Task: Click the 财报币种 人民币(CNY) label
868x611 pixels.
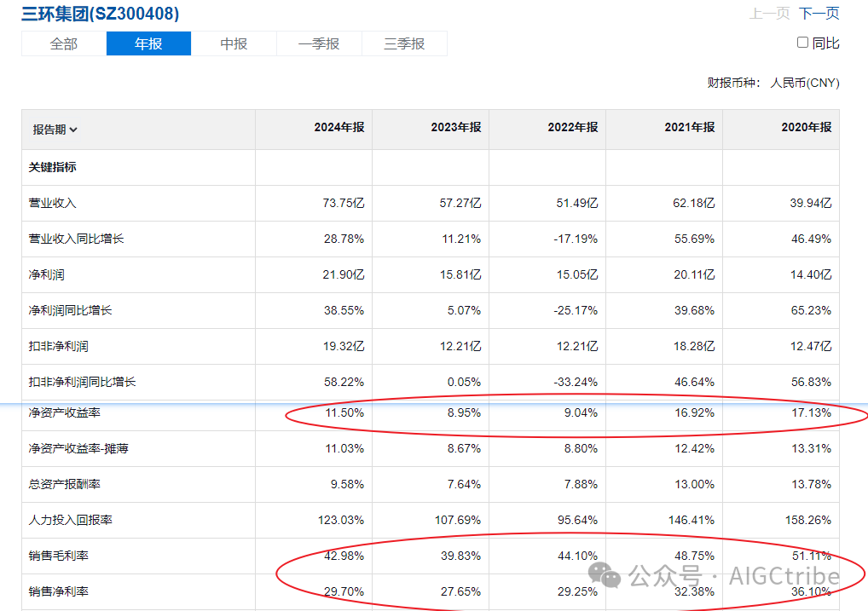Action: point(773,83)
